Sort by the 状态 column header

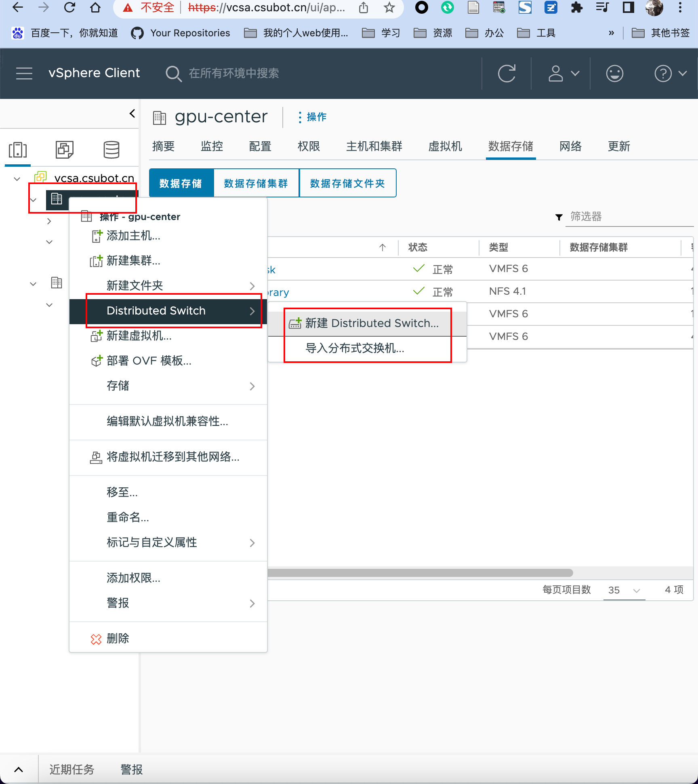[x=418, y=247]
